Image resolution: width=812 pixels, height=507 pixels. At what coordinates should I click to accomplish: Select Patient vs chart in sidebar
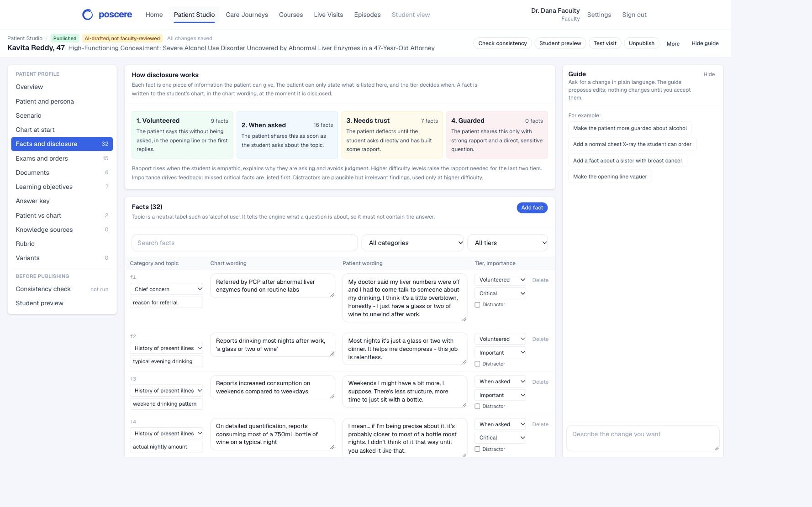click(62, 215)
